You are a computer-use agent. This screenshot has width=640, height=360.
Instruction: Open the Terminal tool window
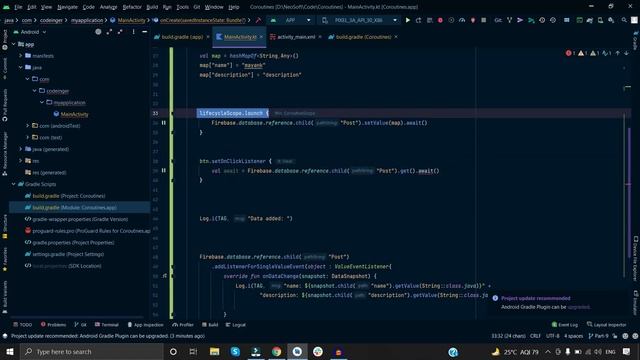(107, 325)
